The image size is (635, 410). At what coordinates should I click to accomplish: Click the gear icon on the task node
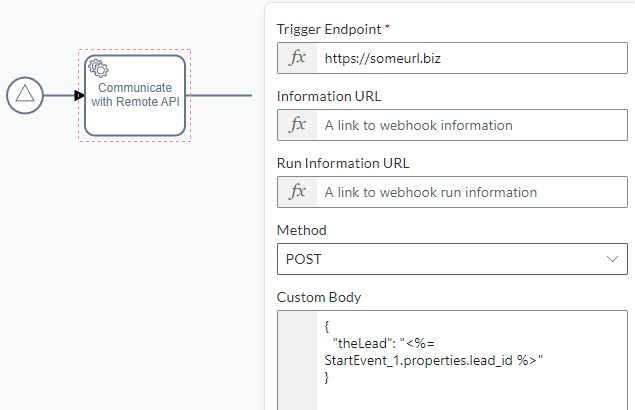point(98,68)
